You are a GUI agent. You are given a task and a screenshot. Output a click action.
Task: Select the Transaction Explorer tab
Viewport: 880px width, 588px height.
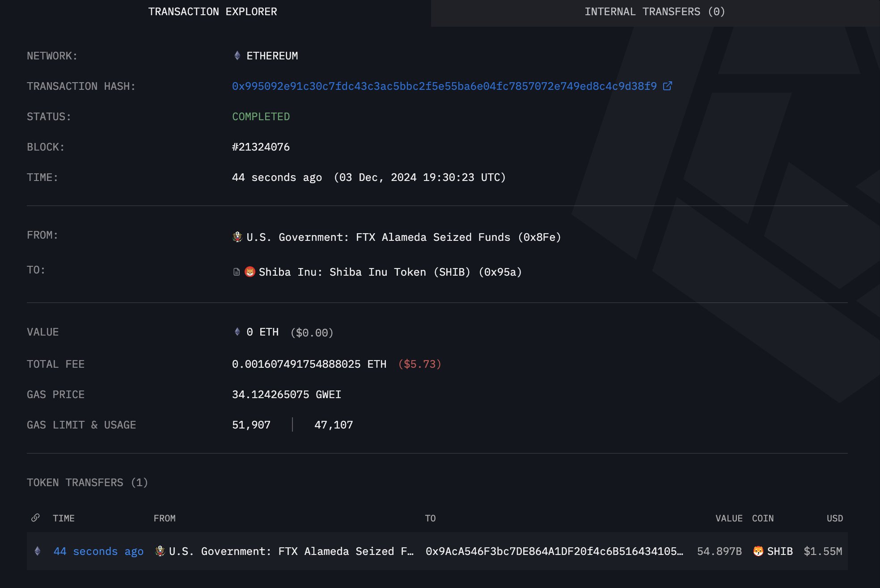[x=212, y=12]
